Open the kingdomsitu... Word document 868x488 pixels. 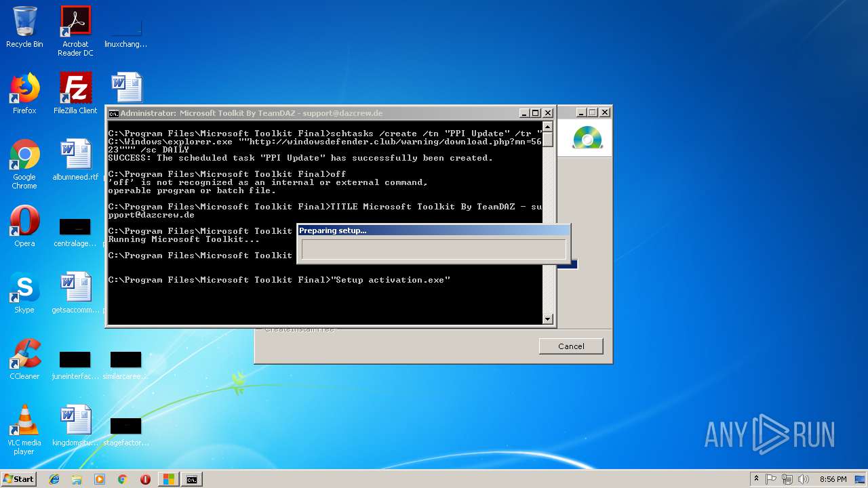pyautogui.click(x=75, y=426)
